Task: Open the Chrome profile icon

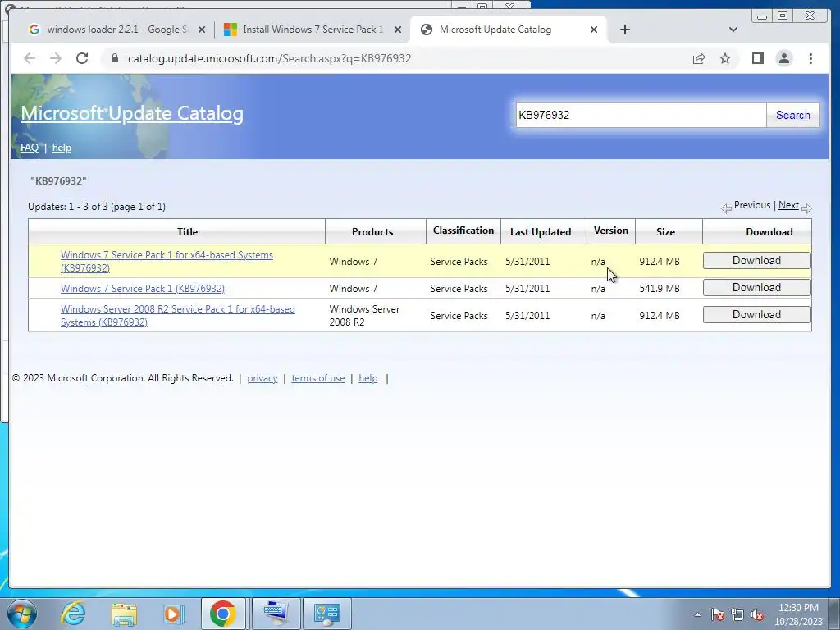Action: click(783, 58)
